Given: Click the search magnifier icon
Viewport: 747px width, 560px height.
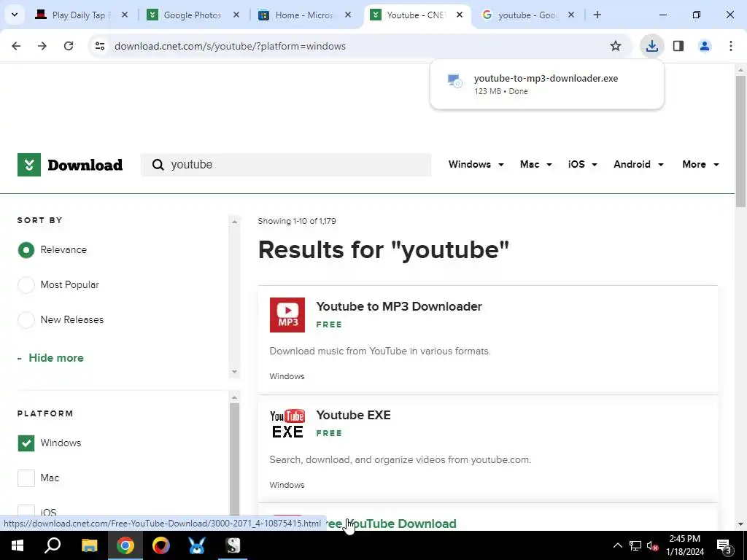Looking at the screenshot, I should point(158,165).
